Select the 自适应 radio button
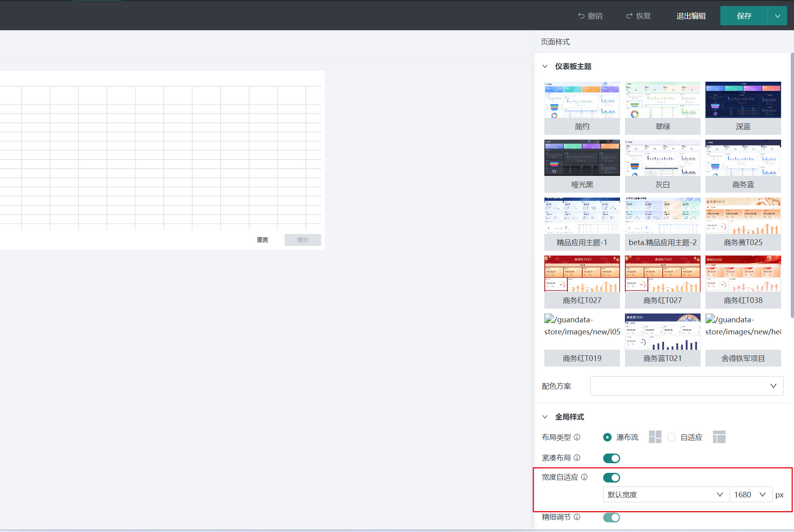This screenshot has width=794, height=532. coord(671,437)
